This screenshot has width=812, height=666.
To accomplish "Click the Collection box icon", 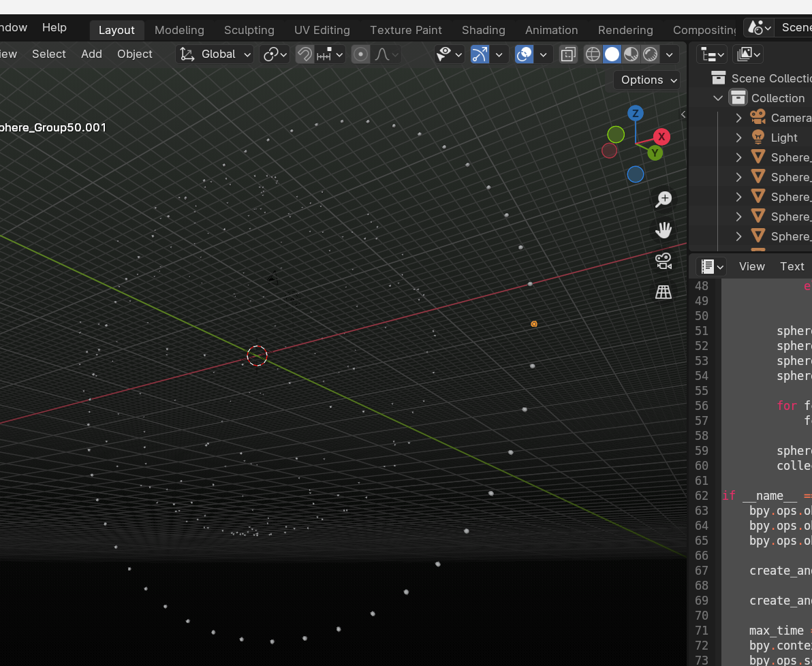I will click(738, 98).
